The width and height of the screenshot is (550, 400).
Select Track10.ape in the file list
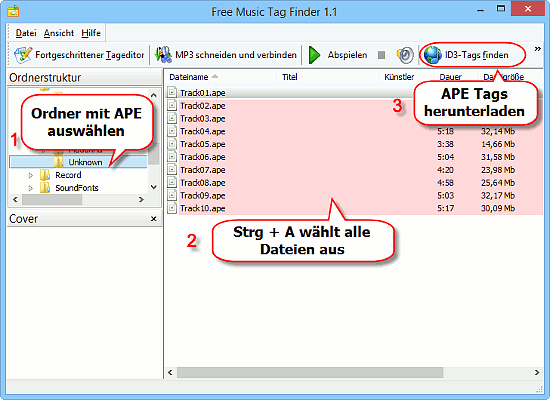click(x=203, y=208)
